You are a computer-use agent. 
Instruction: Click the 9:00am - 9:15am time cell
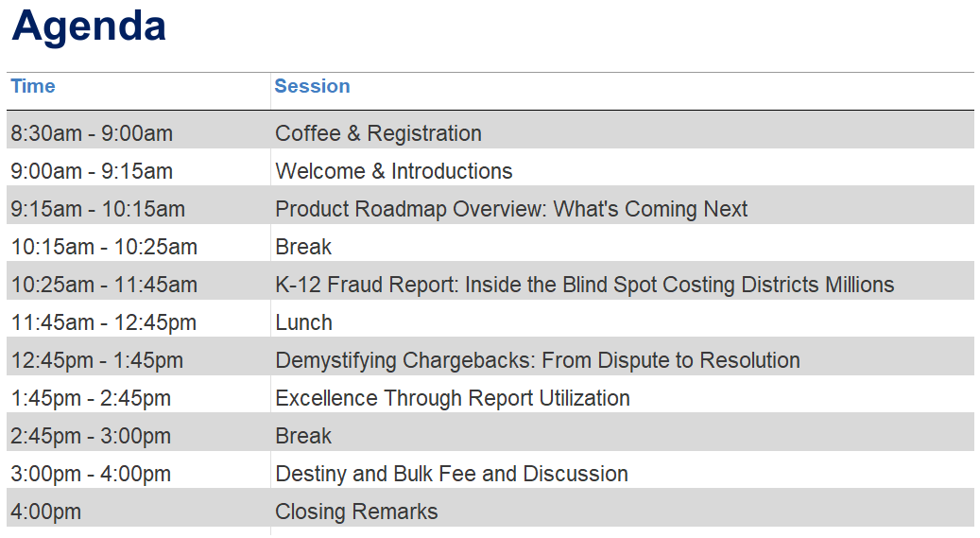(92, 171)
